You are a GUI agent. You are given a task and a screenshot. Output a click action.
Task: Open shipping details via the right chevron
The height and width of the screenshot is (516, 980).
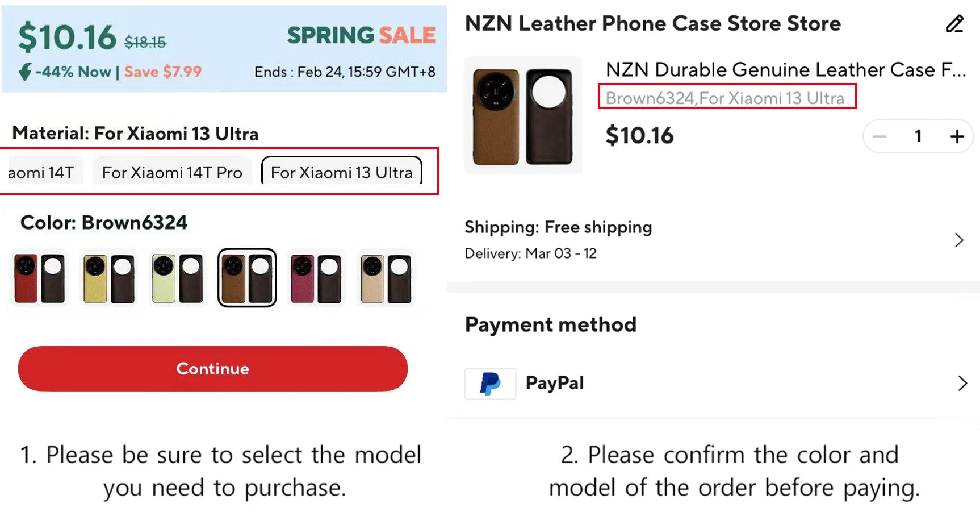point(958,240)
